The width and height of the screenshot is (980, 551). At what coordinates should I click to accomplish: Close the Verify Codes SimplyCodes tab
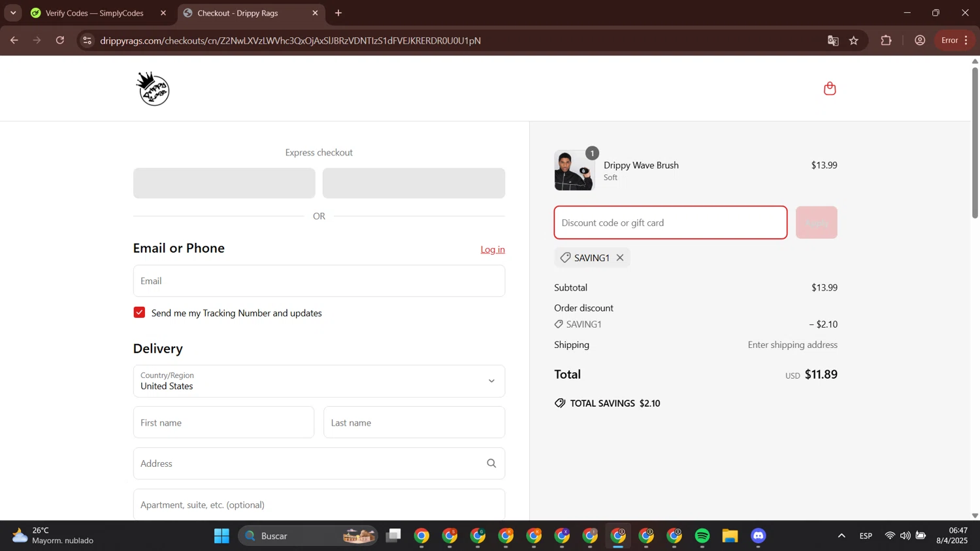click(163, 13)
